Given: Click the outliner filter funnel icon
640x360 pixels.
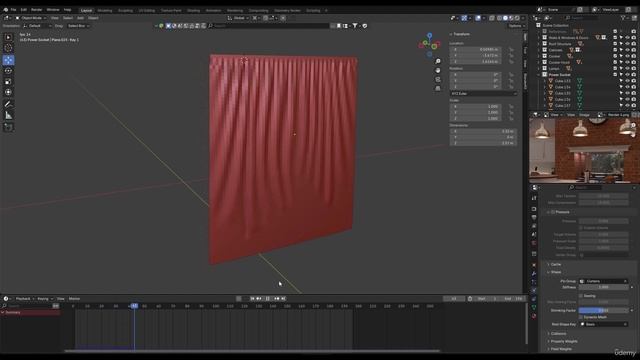Looking at the screenshot, I should [x=623, y=18].
